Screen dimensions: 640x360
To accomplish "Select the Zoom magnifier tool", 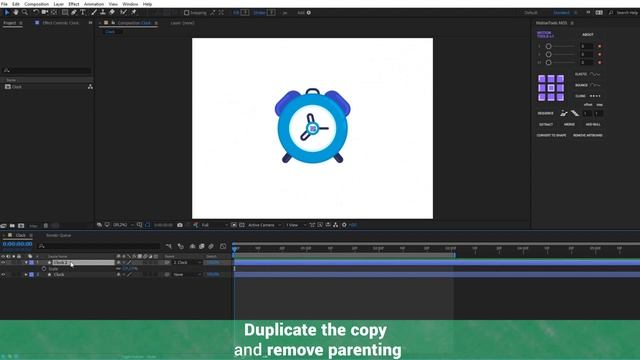I will point(25,13).
